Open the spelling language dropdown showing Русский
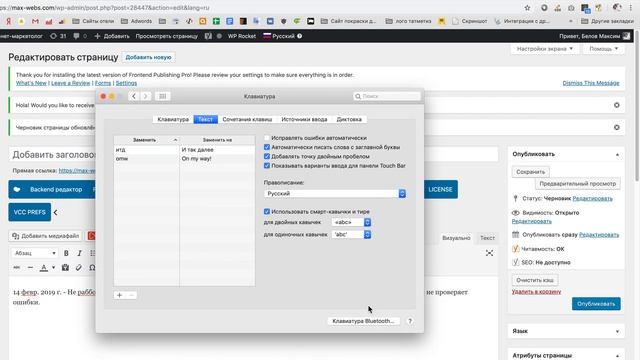The image size is (640, 360). click(x=335, y=193)
